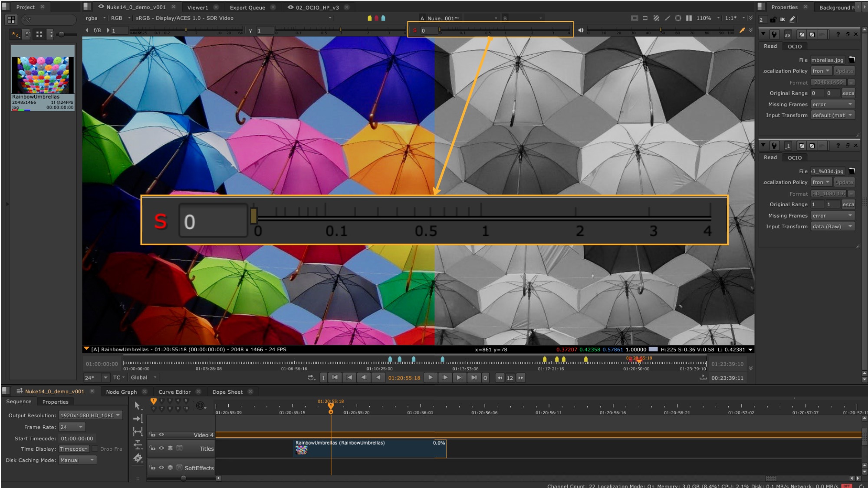Switch to the Node Graph tab

coord(121,392)
